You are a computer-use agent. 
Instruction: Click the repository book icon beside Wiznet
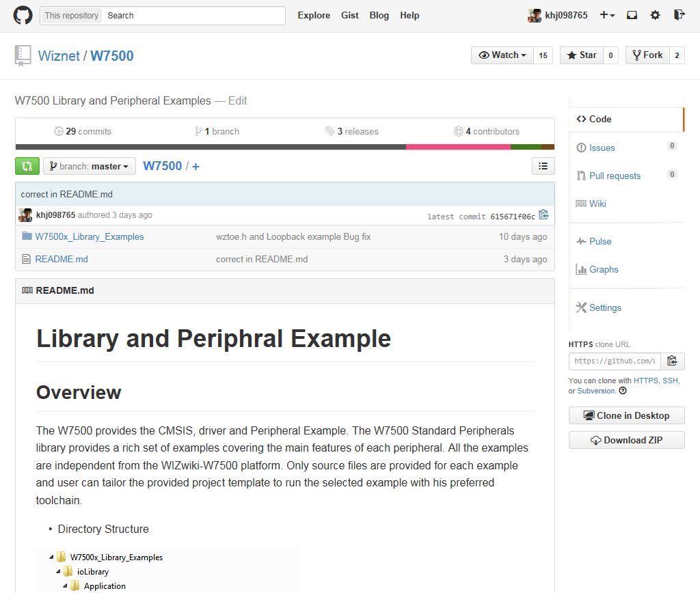point(23,56)
